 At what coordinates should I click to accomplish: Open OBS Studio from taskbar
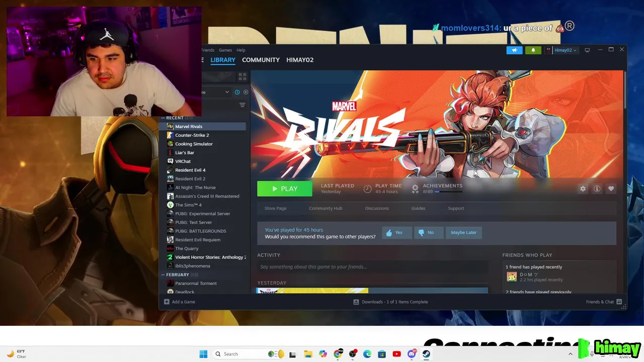click(352, 354)
